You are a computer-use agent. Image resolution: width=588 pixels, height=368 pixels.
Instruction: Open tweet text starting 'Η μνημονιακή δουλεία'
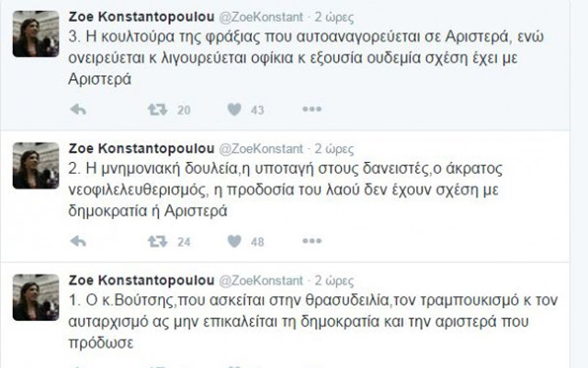click(303, 190)
